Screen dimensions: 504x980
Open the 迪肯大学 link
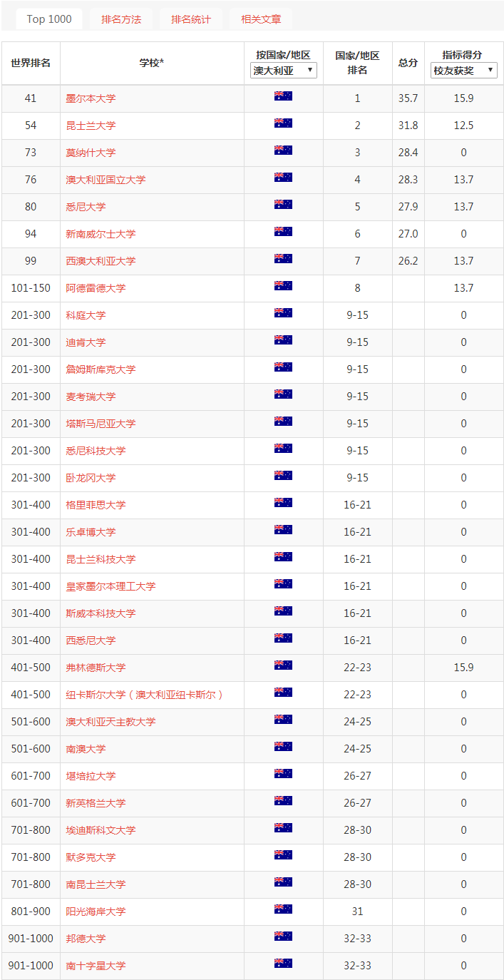86,342
